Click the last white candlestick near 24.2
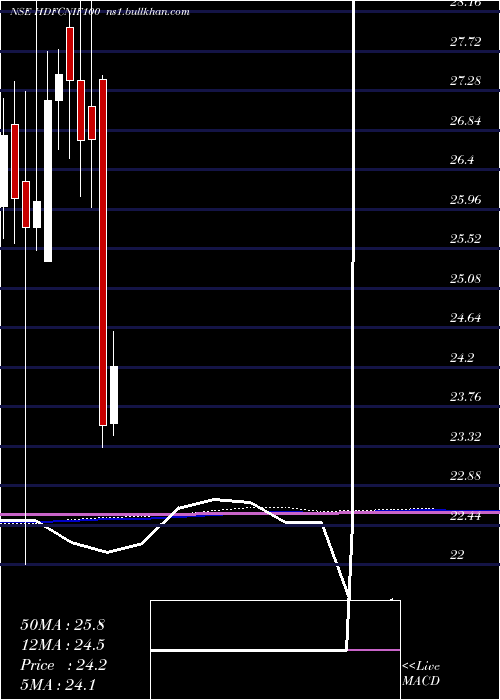The height and width of the screenshot is (700, 500). click(x=114, y=395)
